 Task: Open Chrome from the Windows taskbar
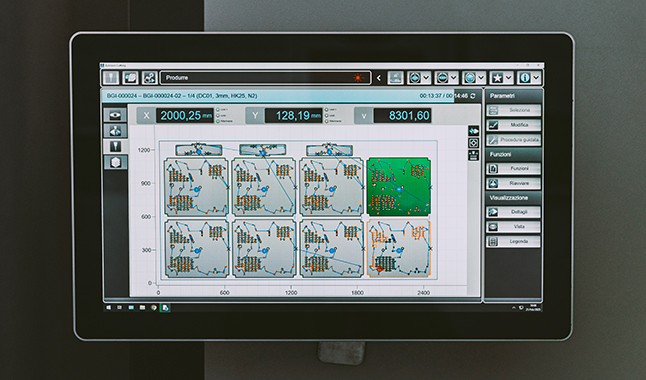coord(154,307)
